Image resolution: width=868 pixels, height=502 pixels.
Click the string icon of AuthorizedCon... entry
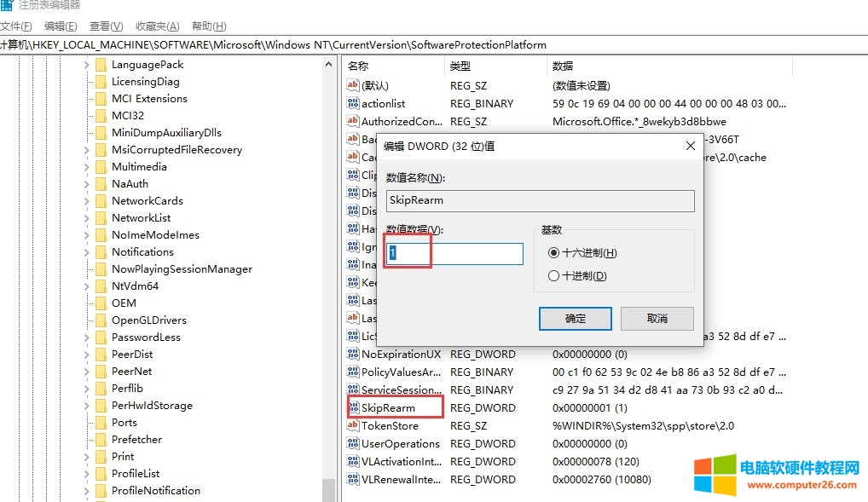click(353, 121)
